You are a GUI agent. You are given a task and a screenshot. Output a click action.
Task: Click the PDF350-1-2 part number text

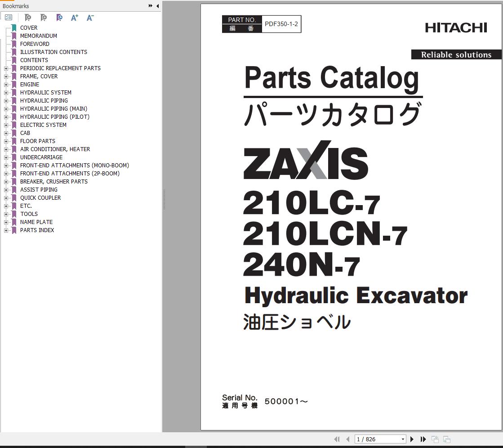(x=281, y=24)
